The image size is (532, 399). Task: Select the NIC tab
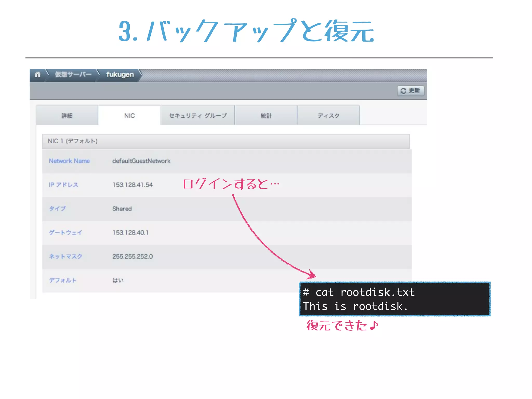pyautogui.click(x=129, y=115)
